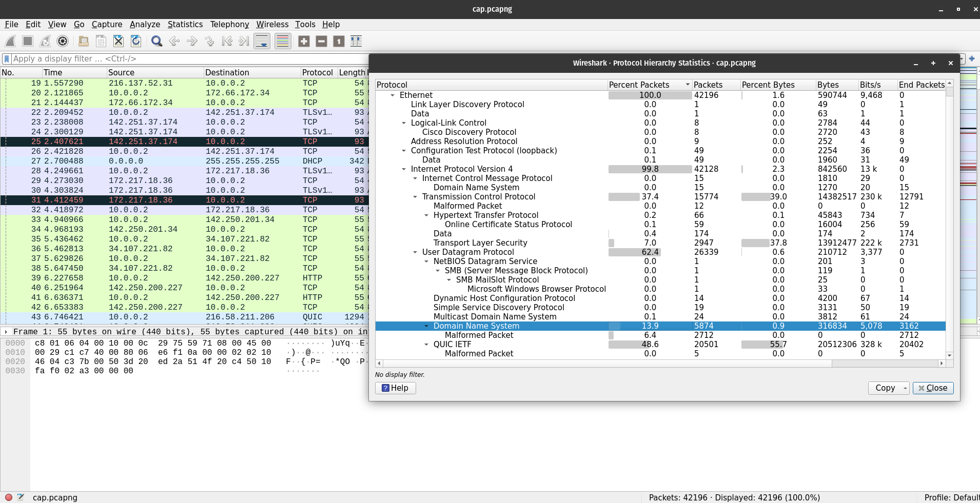Viewport: 980px width, 503px height.
Task: Reload the capture file
Action: (x=136, y=41)
